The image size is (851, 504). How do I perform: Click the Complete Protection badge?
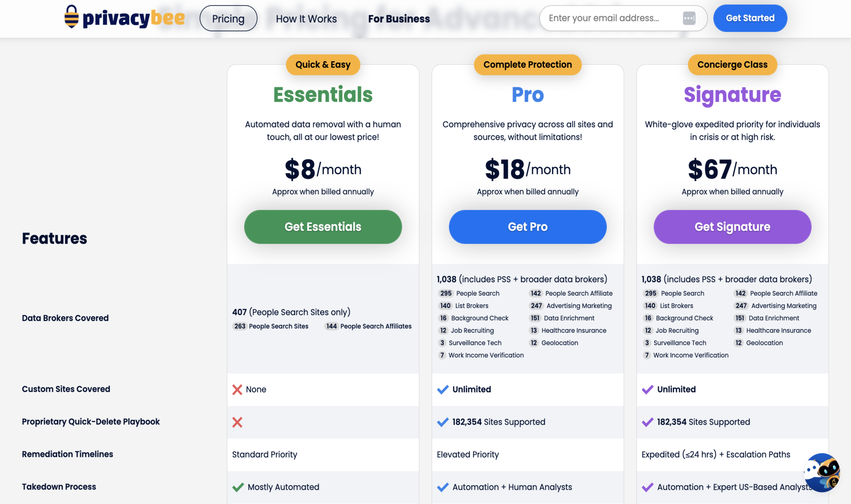pyautogui.click(x=527, y=65)
